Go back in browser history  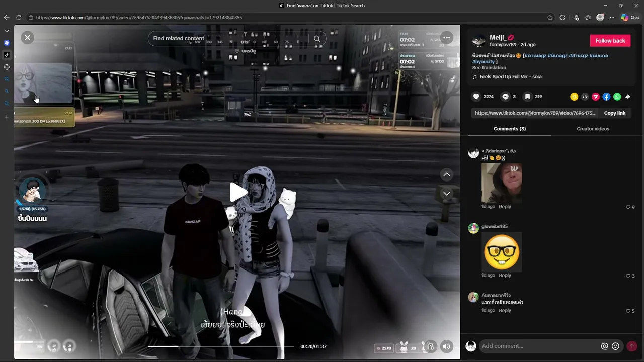pyautogui.click(x=7, y=18)
